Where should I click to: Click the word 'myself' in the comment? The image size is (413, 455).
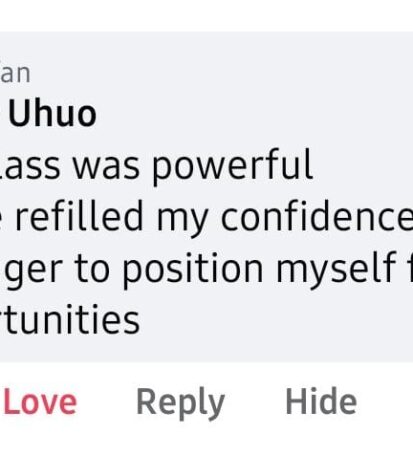[337, 270]
